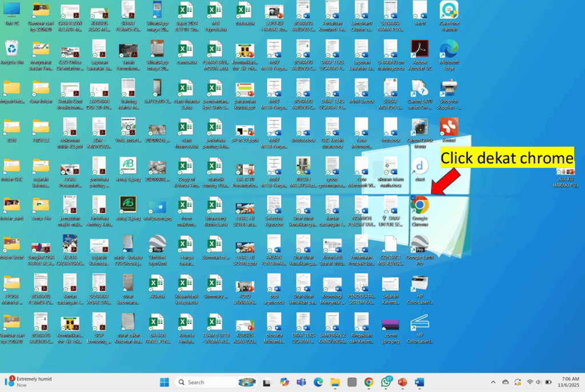Expand the hidden system tray icons chevron

pyautogui.click(x=493, y=382)
